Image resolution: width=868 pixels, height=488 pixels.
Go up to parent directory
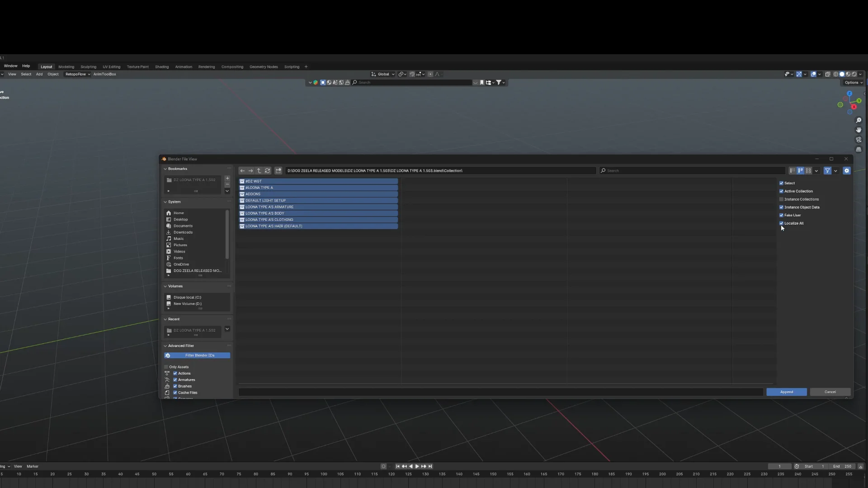click(259, 171)
